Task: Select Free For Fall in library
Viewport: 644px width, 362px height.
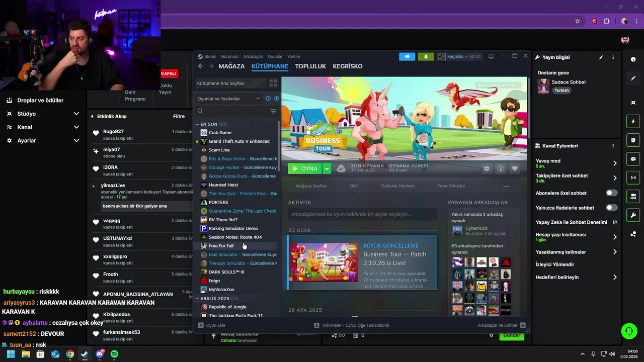Action: pyautogui.click(x=221, y=246)
